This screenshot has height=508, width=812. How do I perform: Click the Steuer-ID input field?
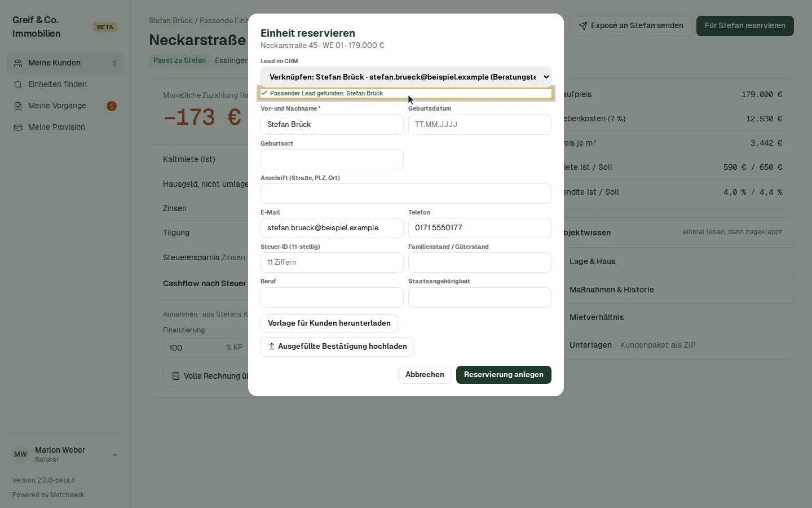point(332,262)
